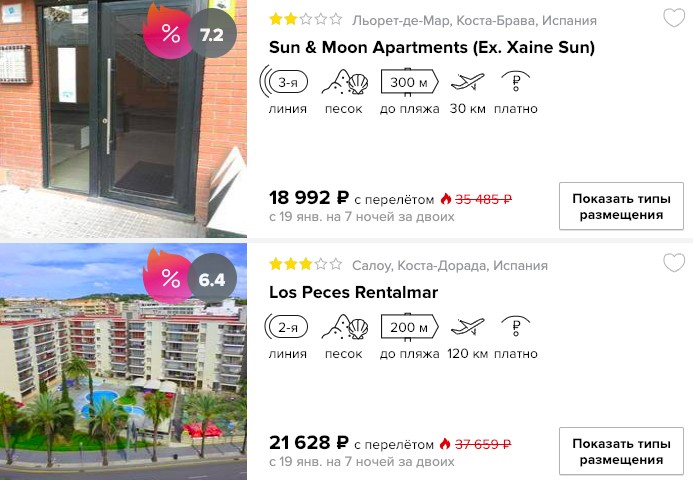Open the Sun & Moon entrance door photo

tap(123, 118)
